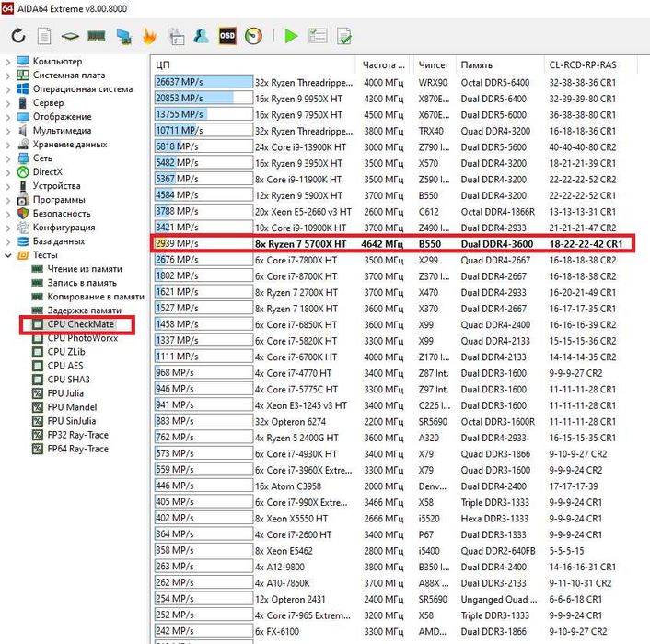Select the FPU SinJulia test

71,421
